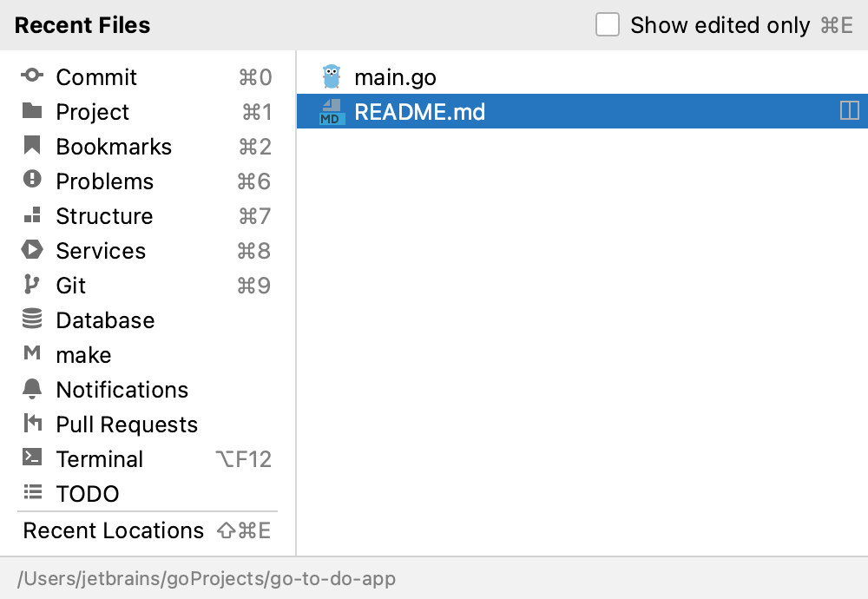Click the Database cylinder icon
This screenshot has width=868, height=599.
pyautogui.click(x=32, y=319)
